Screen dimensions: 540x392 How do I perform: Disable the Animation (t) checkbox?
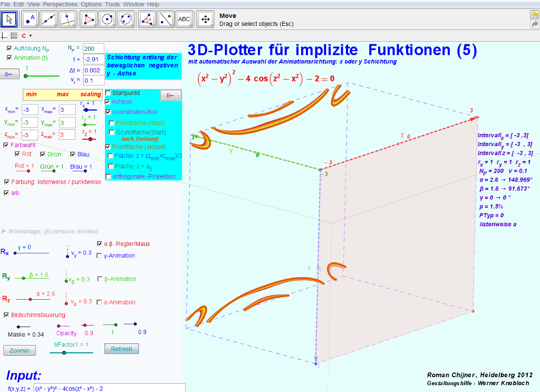point(9,58)
